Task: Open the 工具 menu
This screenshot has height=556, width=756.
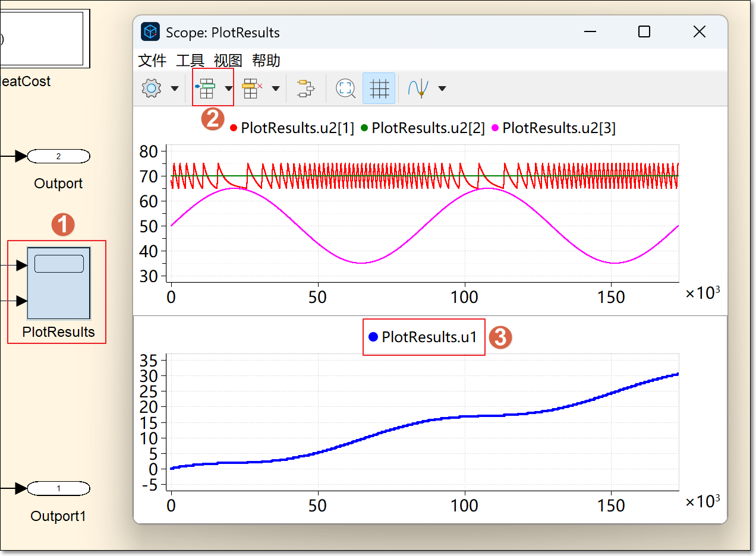Action: (190, 61)
